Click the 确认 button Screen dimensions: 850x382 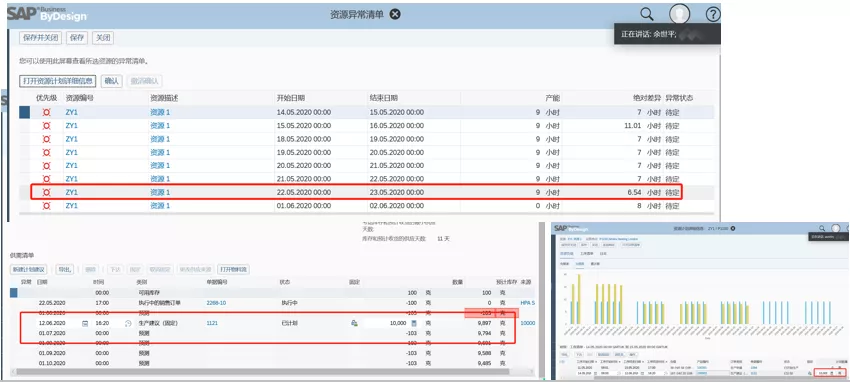112,81
